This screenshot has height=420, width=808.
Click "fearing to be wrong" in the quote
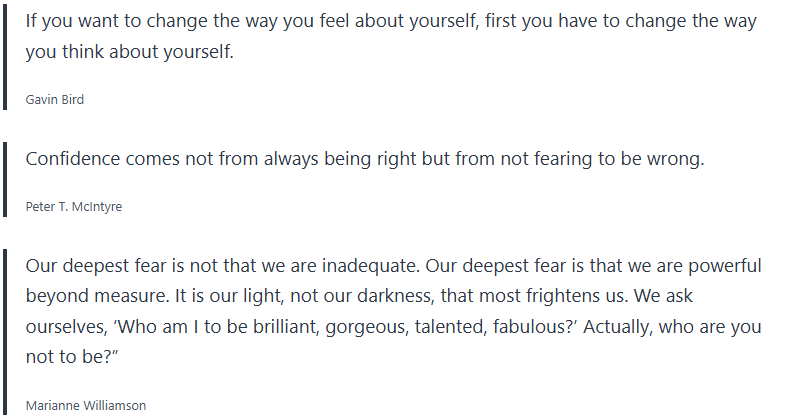click(617, 160)
